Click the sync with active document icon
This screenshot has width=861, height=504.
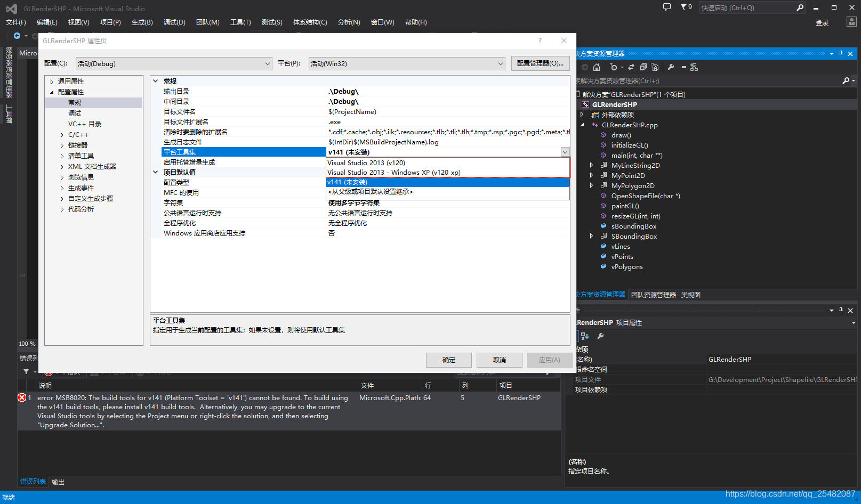tap(631, 67)
